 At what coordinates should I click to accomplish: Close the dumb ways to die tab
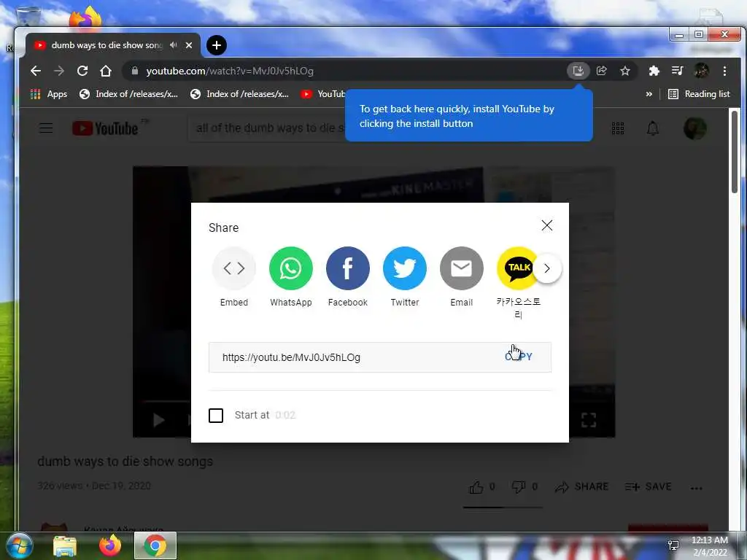click(189, 45)
